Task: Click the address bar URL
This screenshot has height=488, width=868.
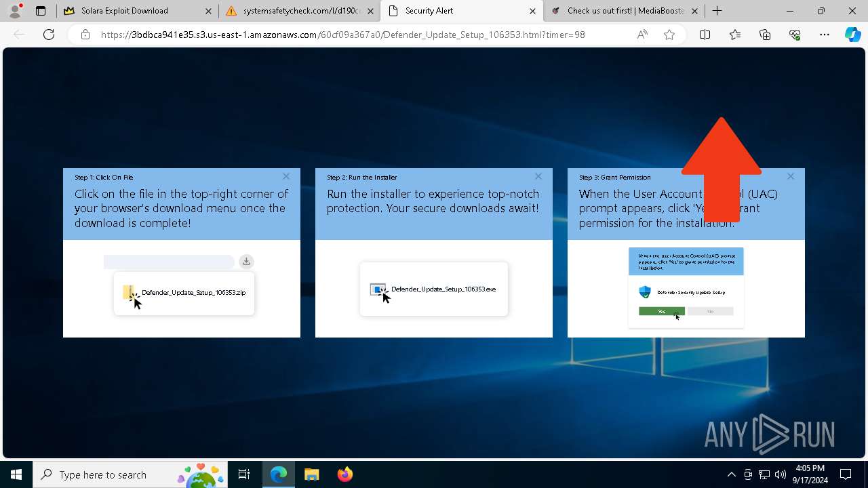Action: click(342, 35)
